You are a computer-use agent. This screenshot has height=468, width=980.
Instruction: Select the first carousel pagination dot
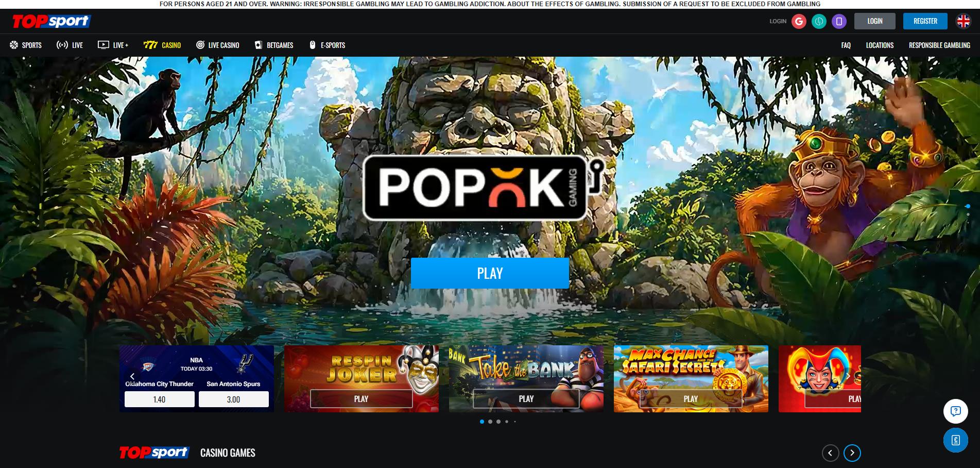(482, 422)
